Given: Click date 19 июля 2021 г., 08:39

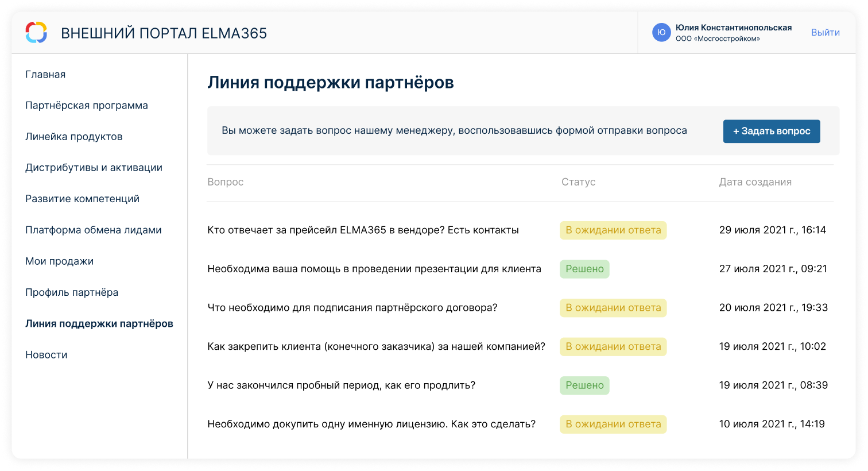Looking at the screenshot, I should (773, 385).
